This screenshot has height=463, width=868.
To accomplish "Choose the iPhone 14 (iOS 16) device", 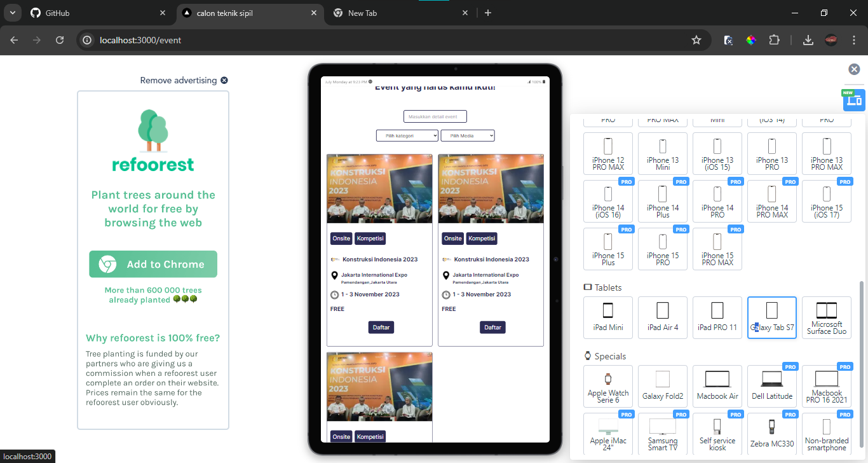I will [x=608, y=201].
